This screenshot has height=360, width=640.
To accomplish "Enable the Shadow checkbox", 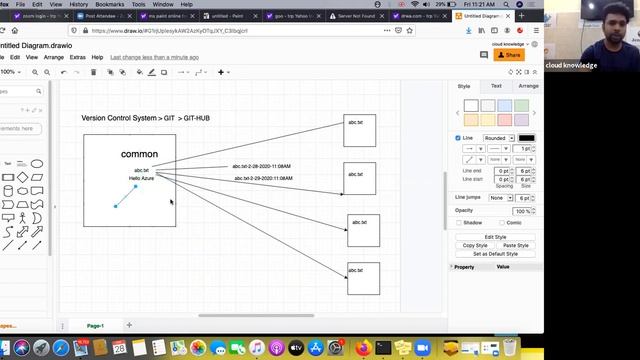I will [459, 223].
